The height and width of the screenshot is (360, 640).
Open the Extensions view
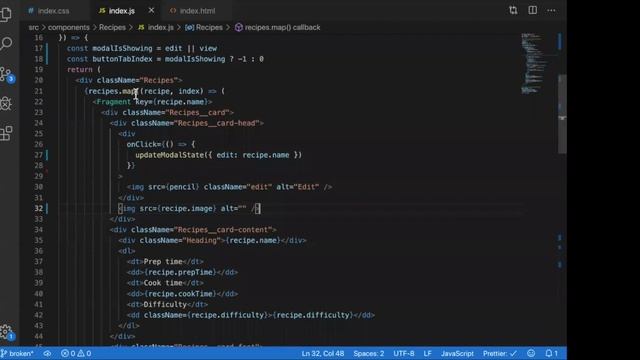click(6, 133)
